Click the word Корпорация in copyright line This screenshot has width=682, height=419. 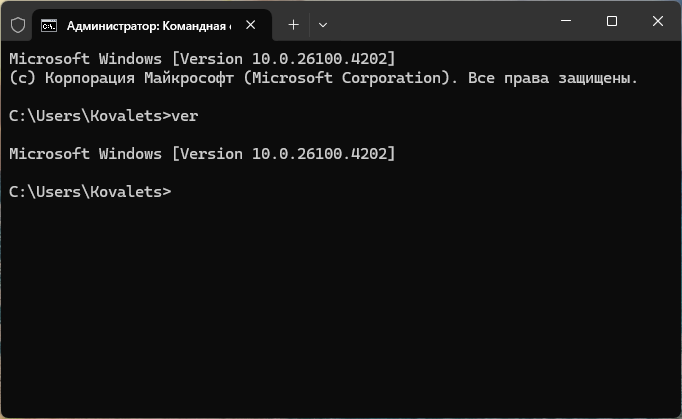click(90, 78)
